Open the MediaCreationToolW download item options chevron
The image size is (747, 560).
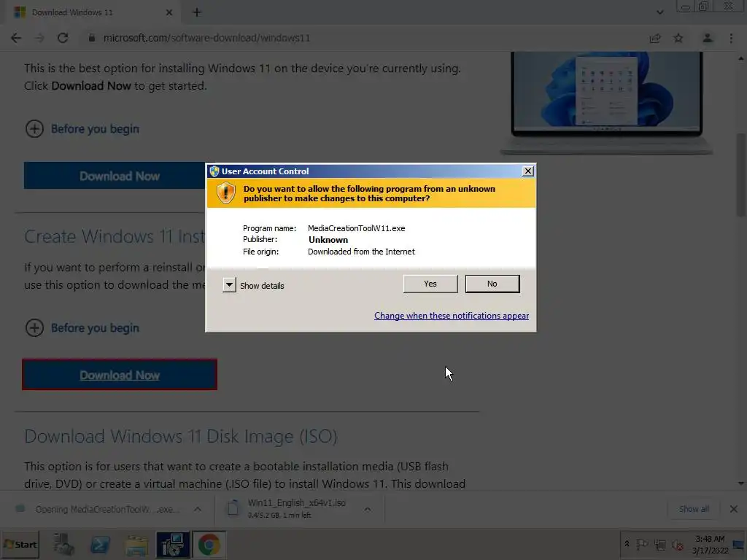[x=197, y=509]
